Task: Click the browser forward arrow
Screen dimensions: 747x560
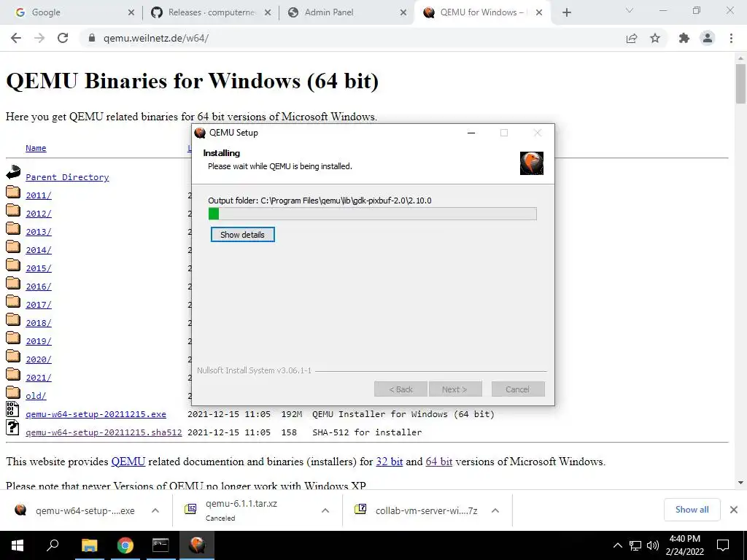Action: 39,38
